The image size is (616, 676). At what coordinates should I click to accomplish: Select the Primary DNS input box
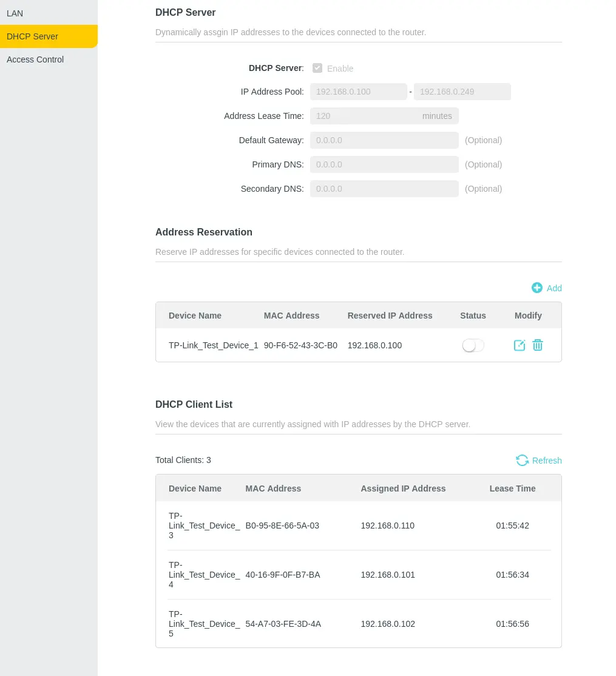(384, 164)
